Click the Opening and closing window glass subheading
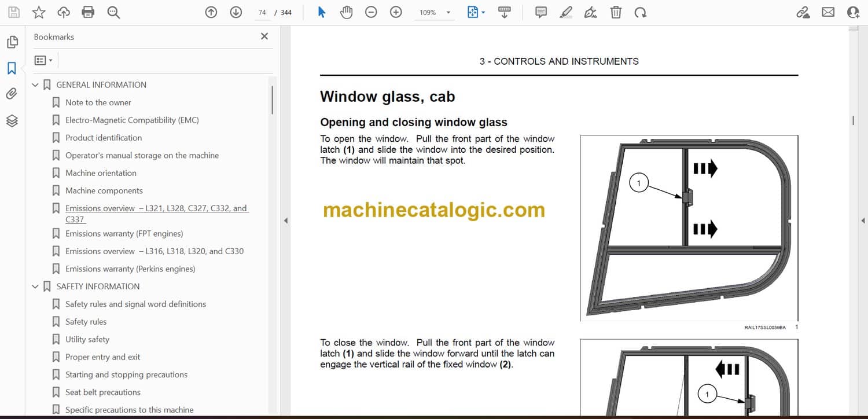This screenshot has height=419, width=868. [414, 122]
